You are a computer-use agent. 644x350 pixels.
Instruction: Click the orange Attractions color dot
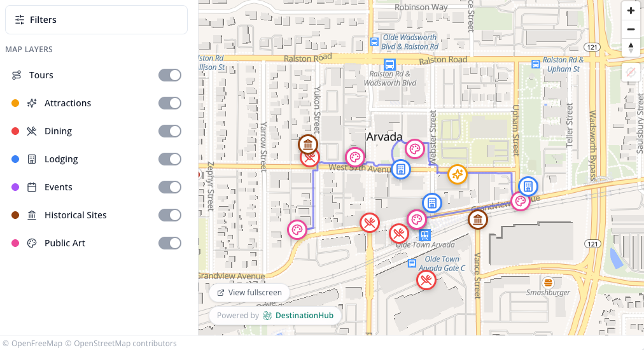[x=15, y=103]
